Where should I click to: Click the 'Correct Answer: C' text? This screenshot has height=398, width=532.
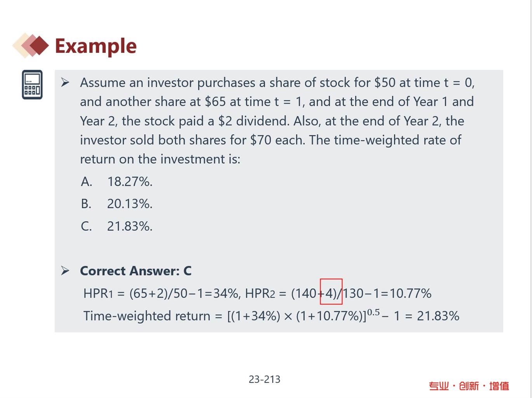point(136,271)
